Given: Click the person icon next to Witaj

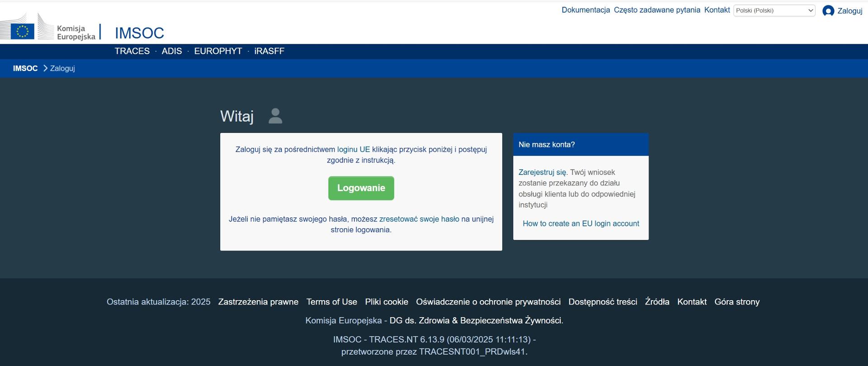Looking at the screenshot, I should click(275, 116).
